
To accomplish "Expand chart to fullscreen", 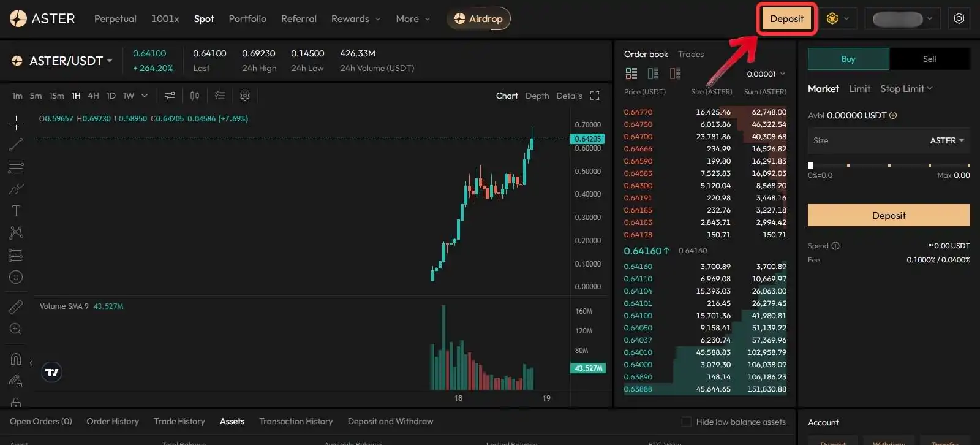I will point(595,96).
